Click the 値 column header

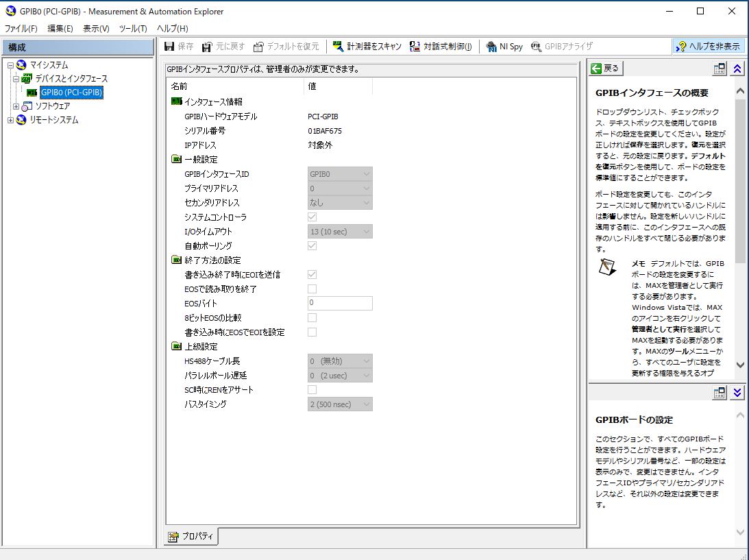339,86
